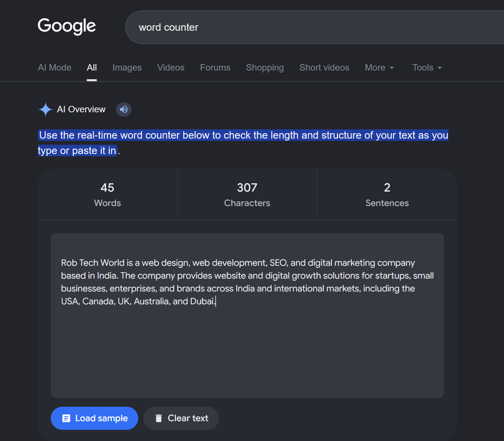Click the '2 Sentences' count
The width and height of the screenshot is (504, 441).
point(387,195)
